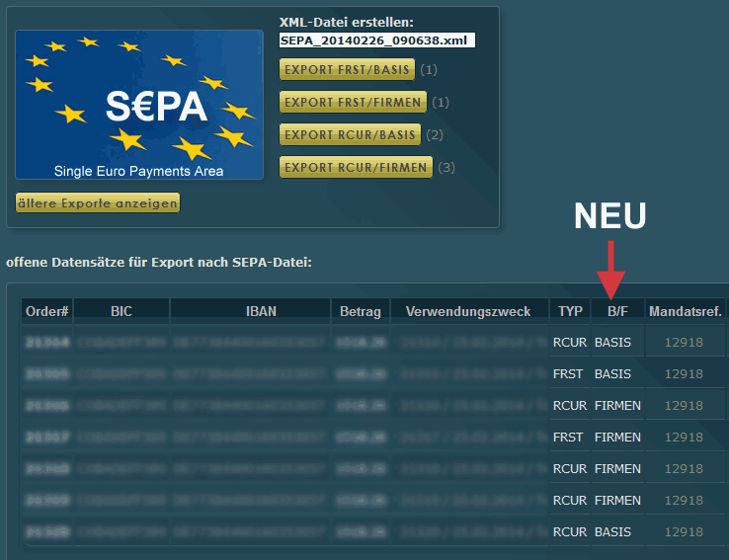Click FIRMEN in the third table row
The height and width of the screenshot is (560, 729).
[x=617, y=406]
